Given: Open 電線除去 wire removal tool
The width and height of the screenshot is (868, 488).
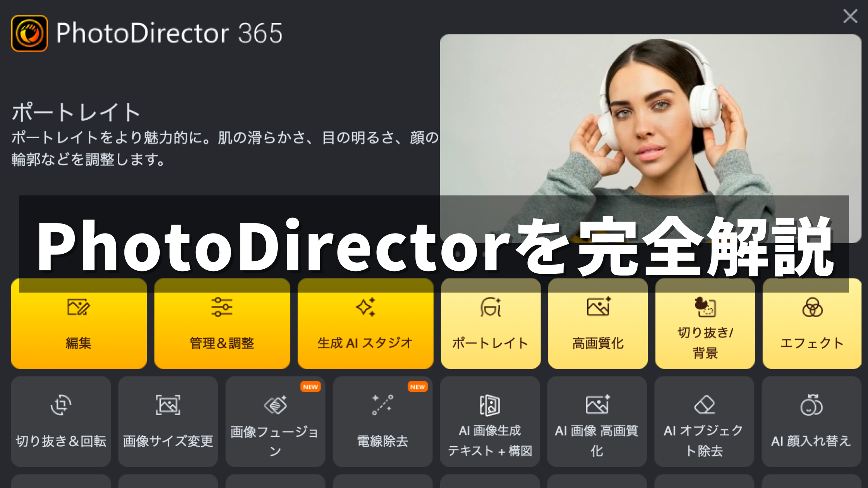Looking at the screenshot, I should (382, 421).
